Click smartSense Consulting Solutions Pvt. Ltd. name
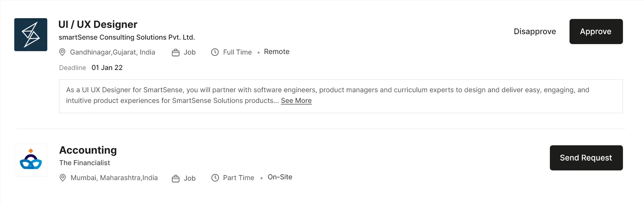 coord(127,37)
